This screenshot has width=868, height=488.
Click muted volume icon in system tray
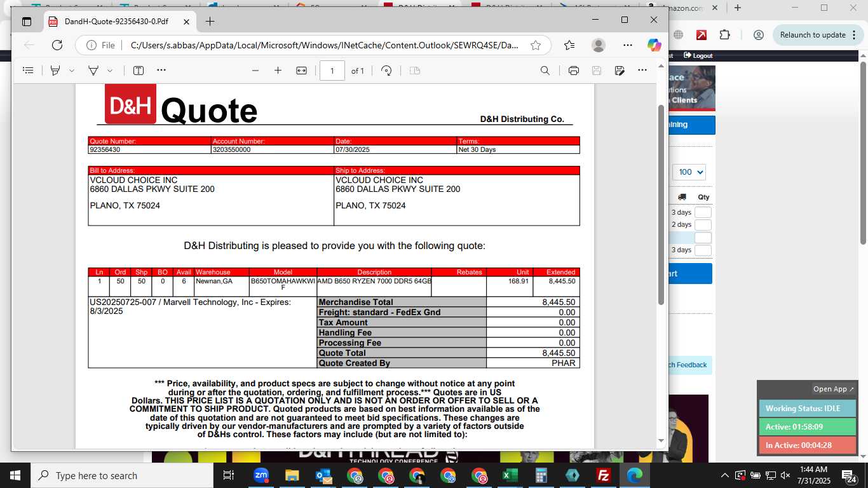tap(785, 475)
